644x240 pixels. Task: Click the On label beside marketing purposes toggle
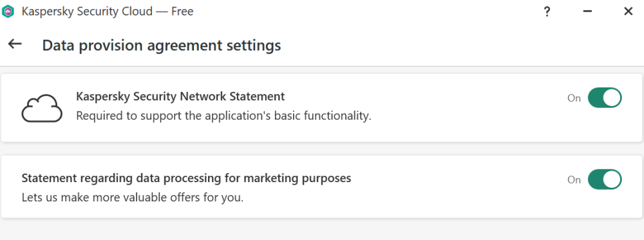pos(574,180)
